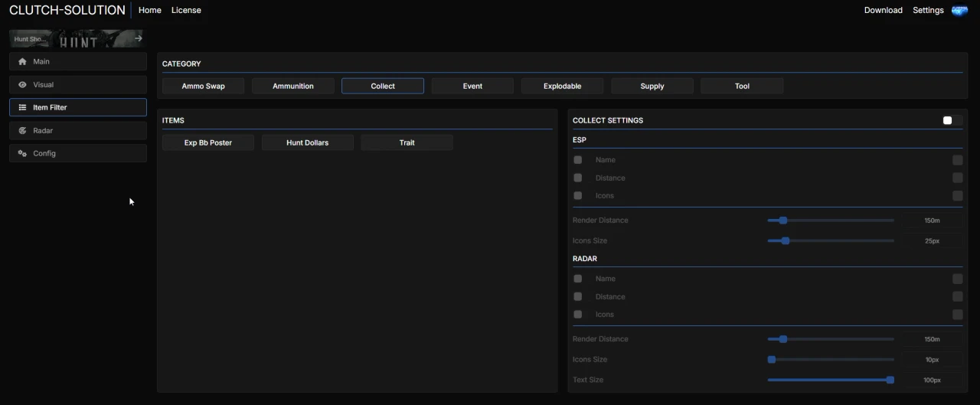
Task: Click the arrow on Hunt Showdown banner
Action: [139, 38]
